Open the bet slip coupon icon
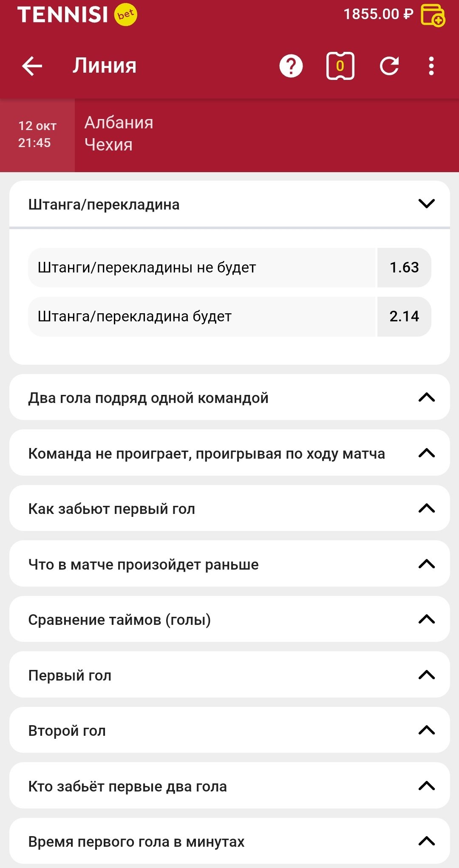This screenshot has width=459, height=868. pos(340,66)
